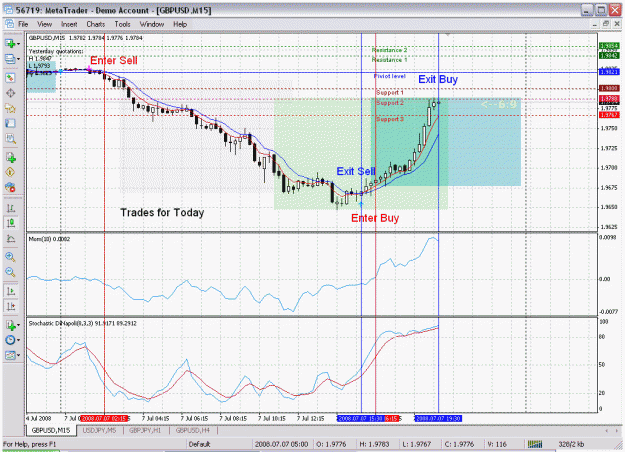Expand the New Chart dropdown arrow
This screenshot has height=452, width=625.
[x=18, y=44]
